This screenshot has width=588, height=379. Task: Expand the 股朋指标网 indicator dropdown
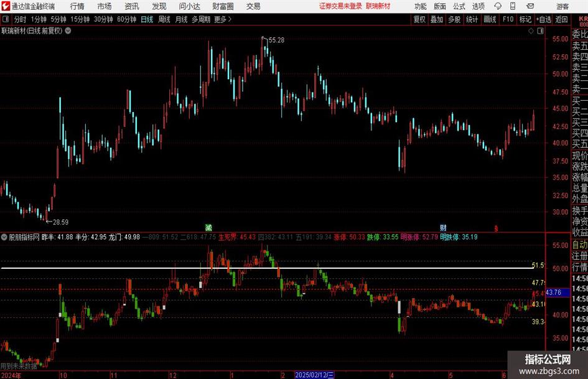[x=4, y=236]
